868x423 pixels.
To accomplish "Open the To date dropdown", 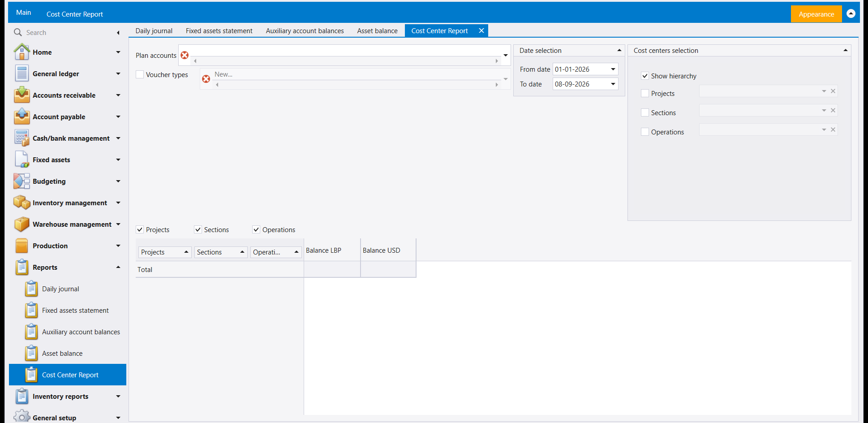I will pyautogui.click(x=613, y=84).
